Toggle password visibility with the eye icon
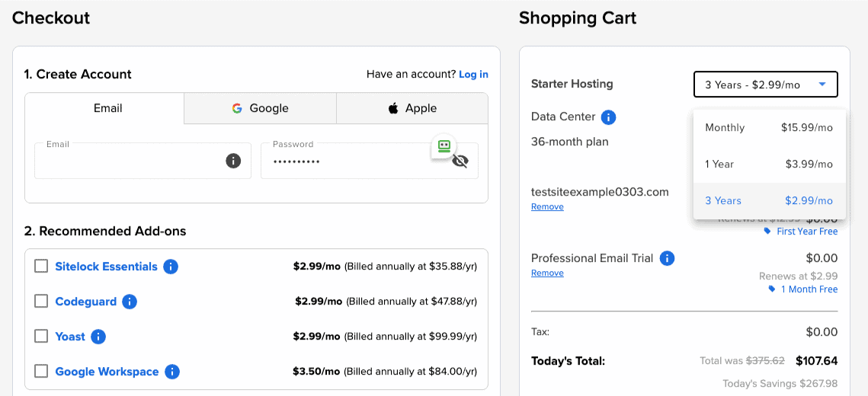This screenshot has height=396, width=868. (460, 161)
